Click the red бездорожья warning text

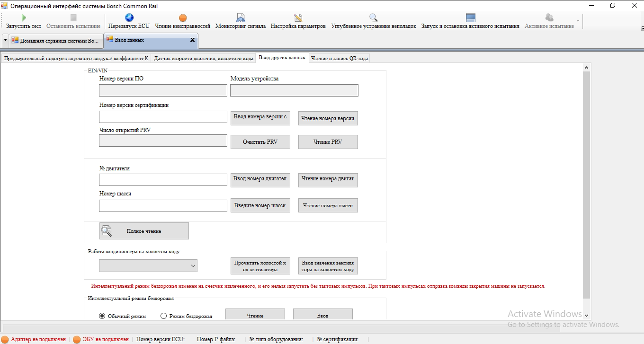(318, 286)
